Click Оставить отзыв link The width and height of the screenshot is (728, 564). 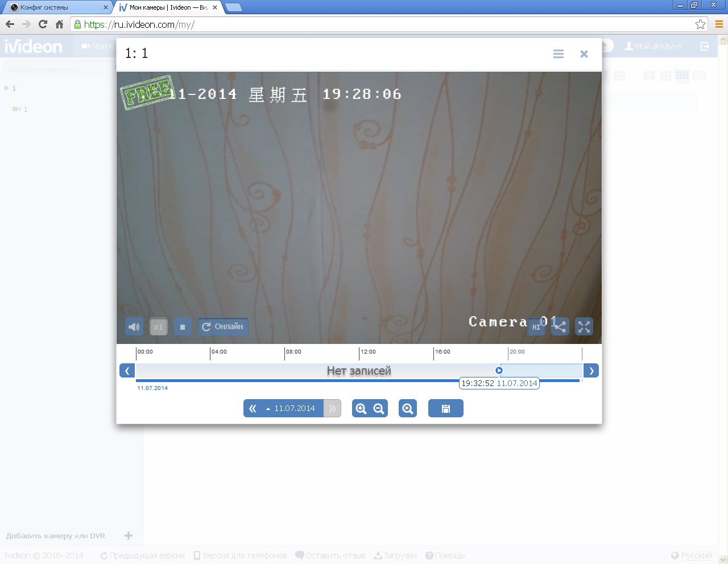[330, 555]
